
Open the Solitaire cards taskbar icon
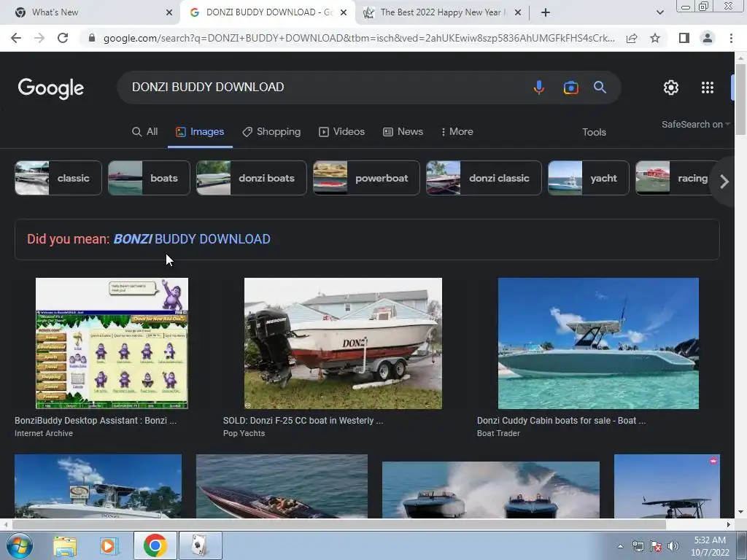[200, 545]
